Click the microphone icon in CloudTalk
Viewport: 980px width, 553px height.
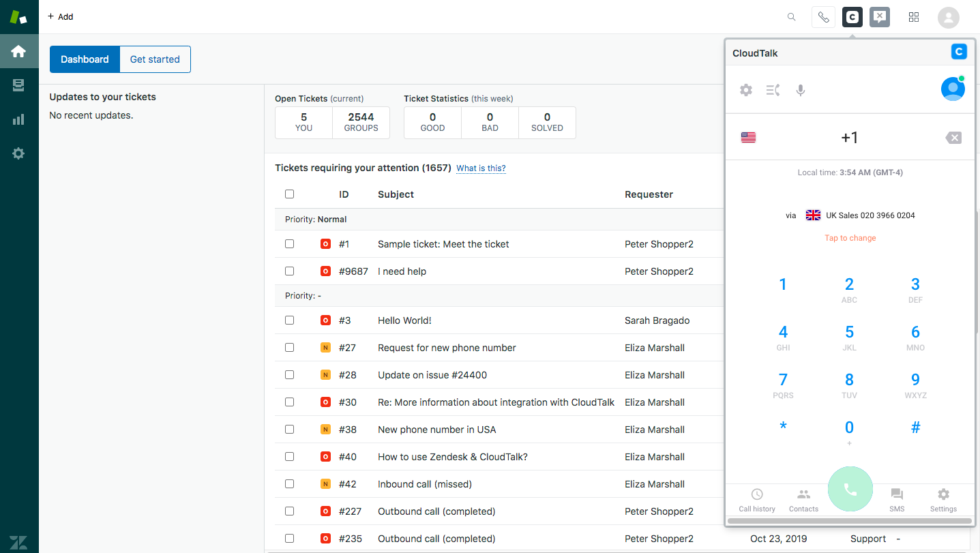(x=800, y=89)
